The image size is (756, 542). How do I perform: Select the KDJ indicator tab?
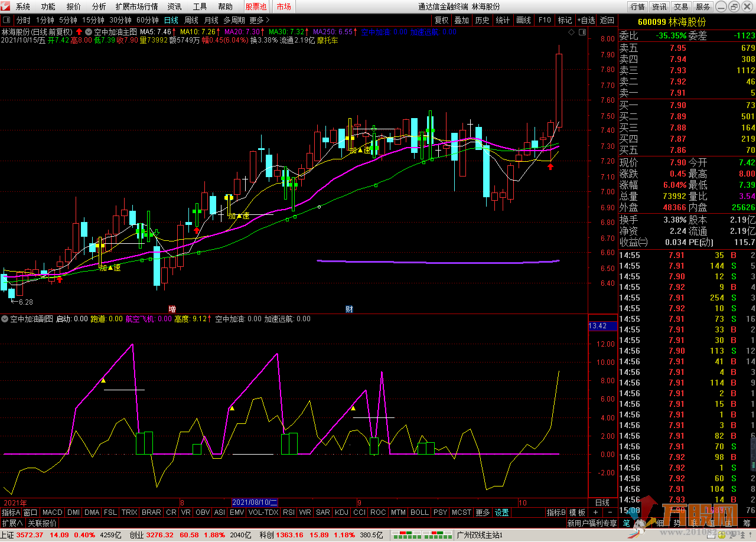click(x=341, y=512)
